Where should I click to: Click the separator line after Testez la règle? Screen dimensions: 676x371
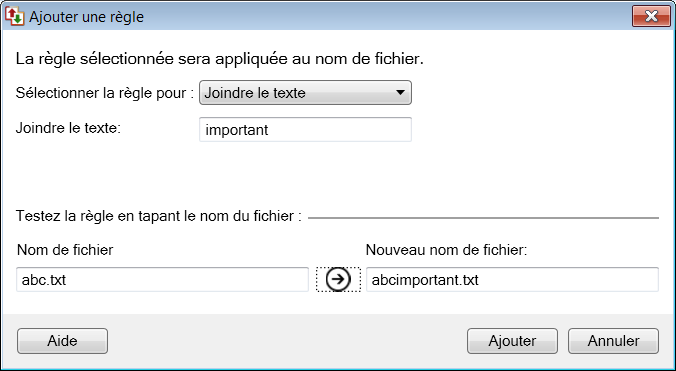click(x=483, y=218)
